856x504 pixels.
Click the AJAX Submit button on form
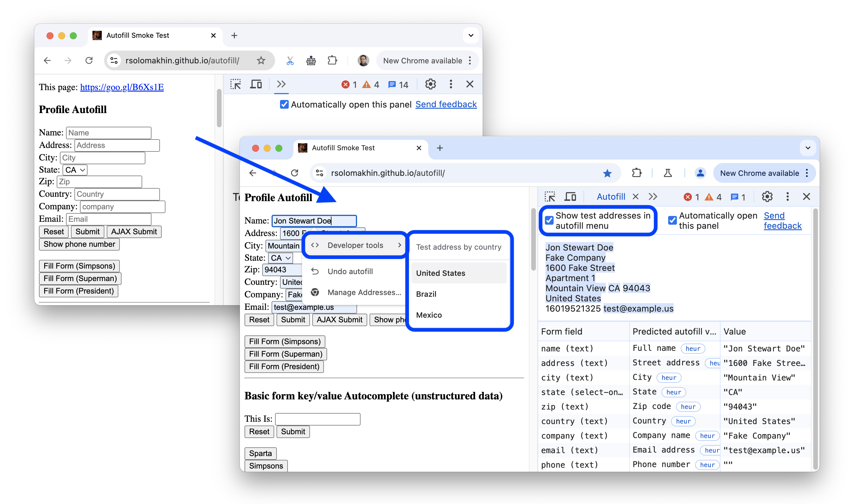340,320
